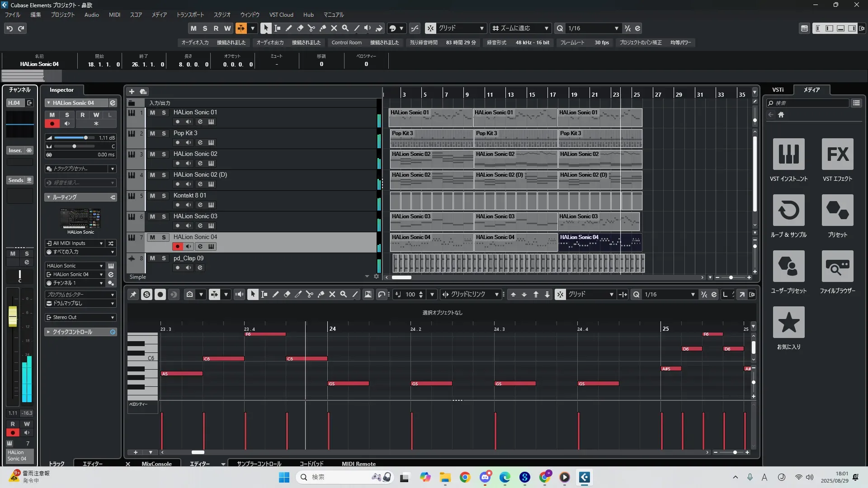Viewport: 868px width, 488px height.
Task: Select the Draw pencil tool in main toolbar
Action: point(288,28)
